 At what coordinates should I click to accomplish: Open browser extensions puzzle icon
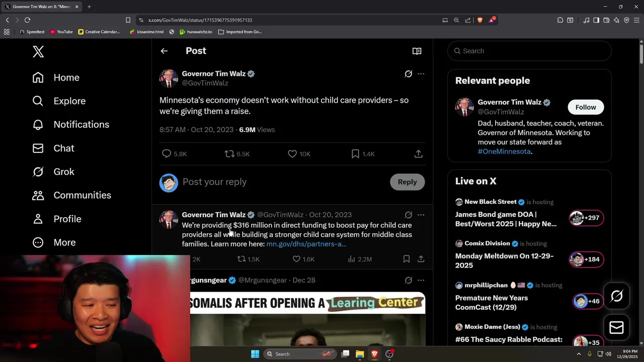560,20
